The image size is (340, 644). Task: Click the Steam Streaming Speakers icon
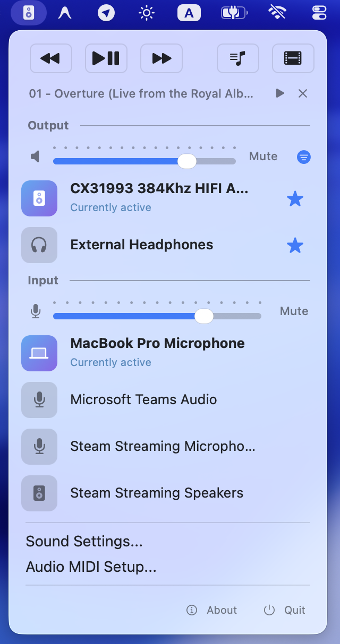pyautogui.click(x=39, y=493)
